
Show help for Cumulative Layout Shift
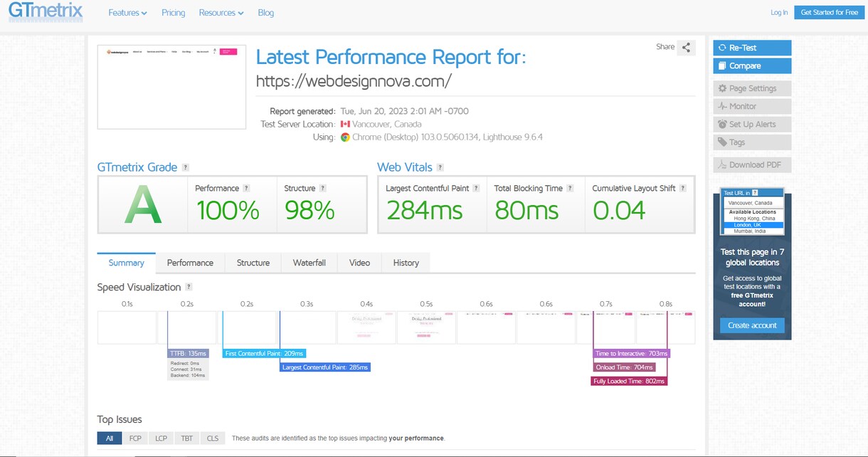[683, 189]
